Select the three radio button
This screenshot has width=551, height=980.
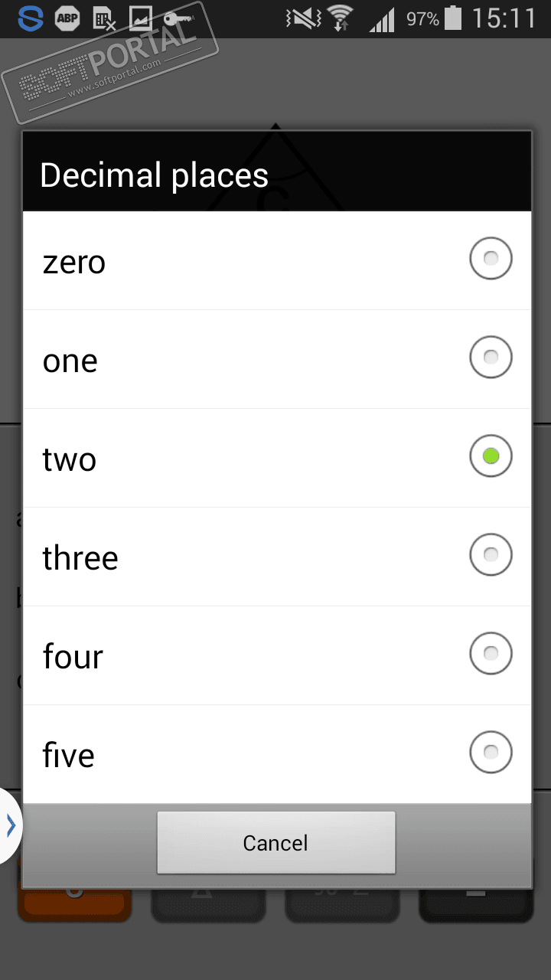(491, 555)
